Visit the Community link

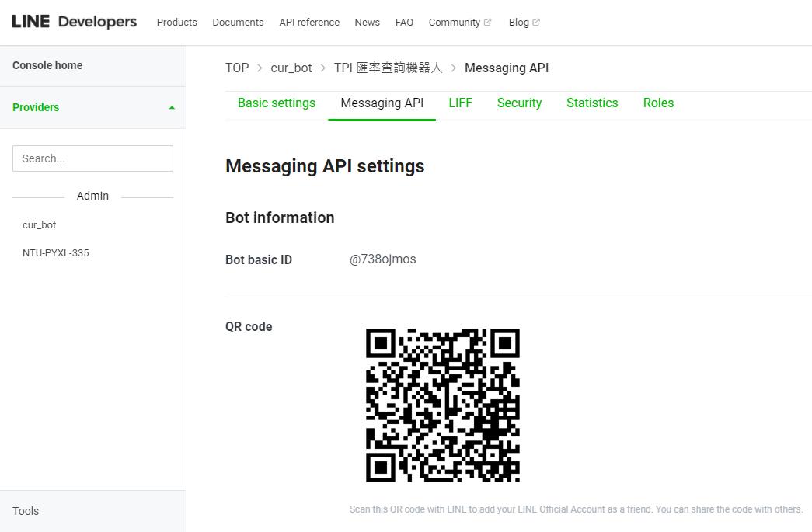[454, 23]
